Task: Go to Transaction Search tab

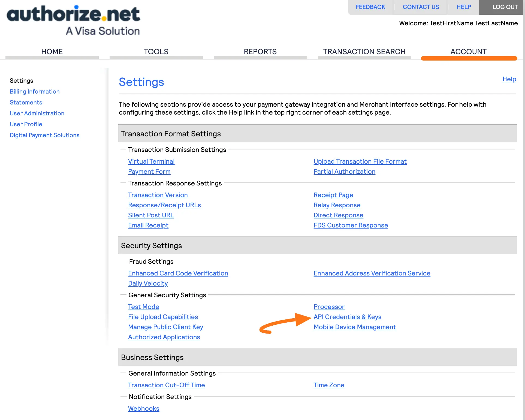Action: [x=364, y=52]
